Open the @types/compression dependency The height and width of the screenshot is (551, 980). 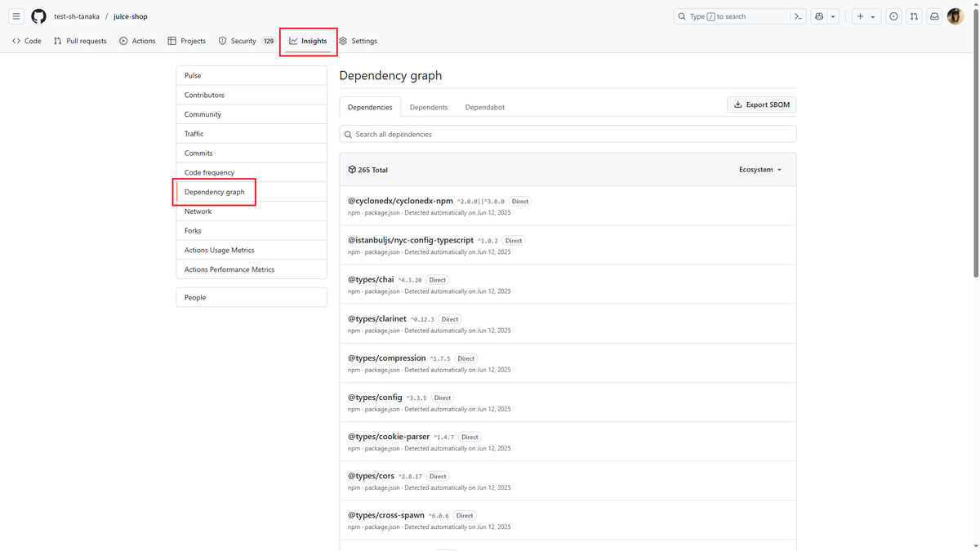[387, 358]
